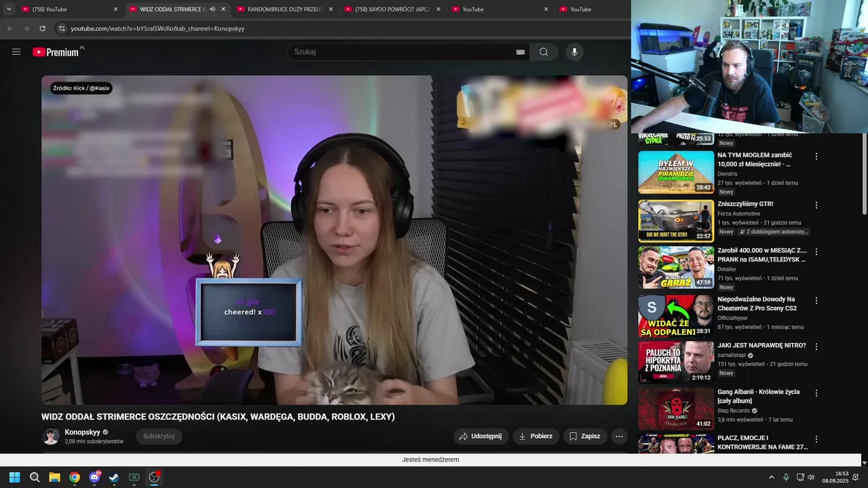Screen dimensions: 868x488
Task: Click the Konopskyy channel avatar
Action: pyautogui.click(x=51, y=436)
